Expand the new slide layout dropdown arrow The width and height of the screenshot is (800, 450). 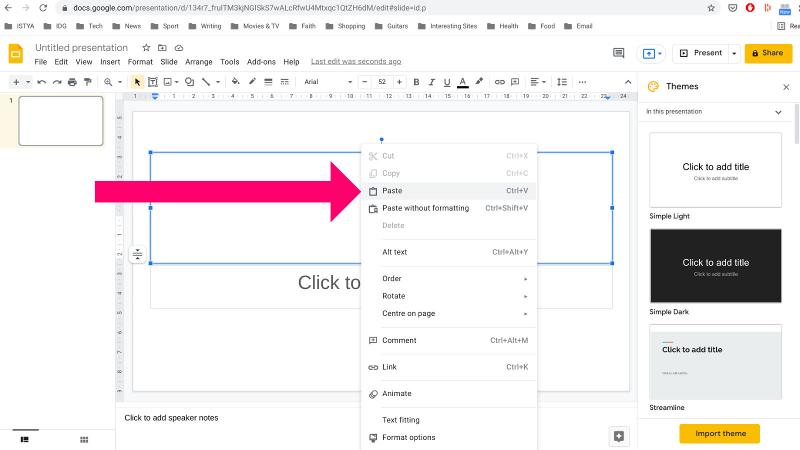tap(28, 82)
